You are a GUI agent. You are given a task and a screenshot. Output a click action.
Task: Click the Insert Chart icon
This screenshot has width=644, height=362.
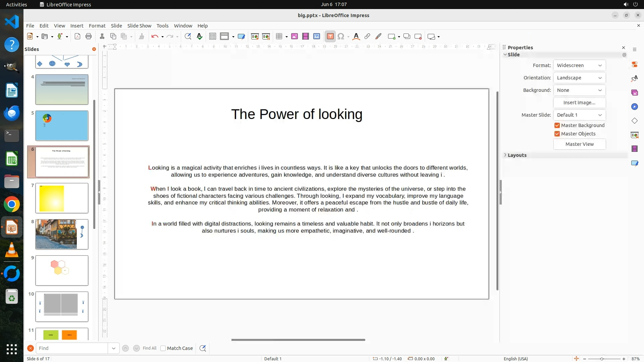(x=317, y=37)
